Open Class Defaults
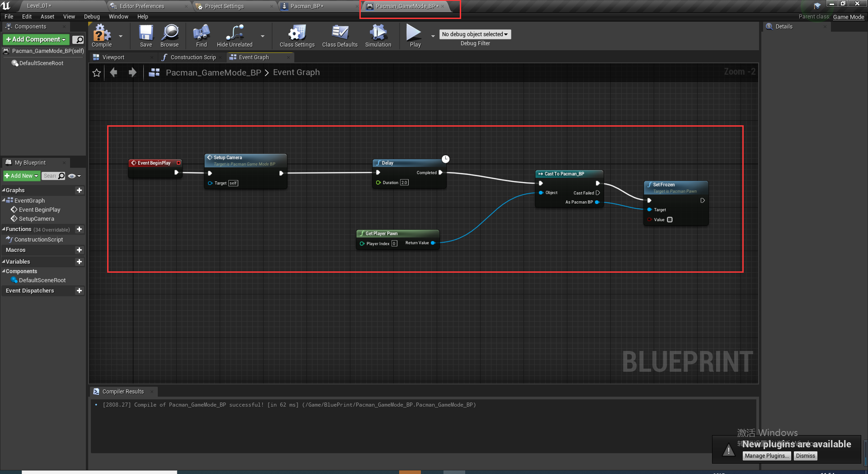This screenshot has width=868, height=474. point(340,36)
